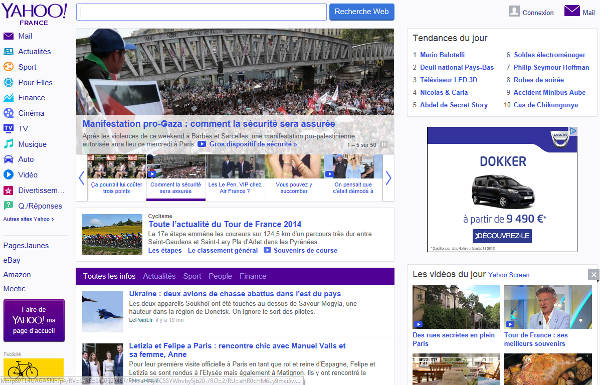
Task: Click the AdChoices icon on Dokker ad
Action: click(x=573, y=131)
